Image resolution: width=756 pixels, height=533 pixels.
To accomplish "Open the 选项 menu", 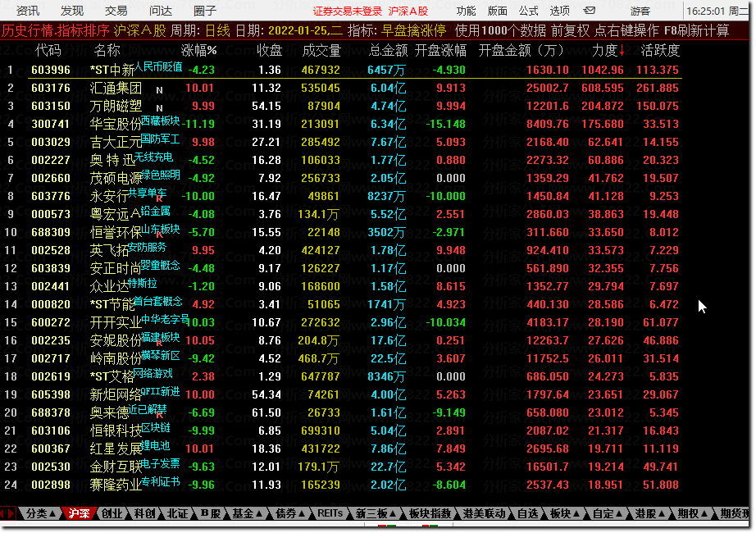I will [560, 11].
